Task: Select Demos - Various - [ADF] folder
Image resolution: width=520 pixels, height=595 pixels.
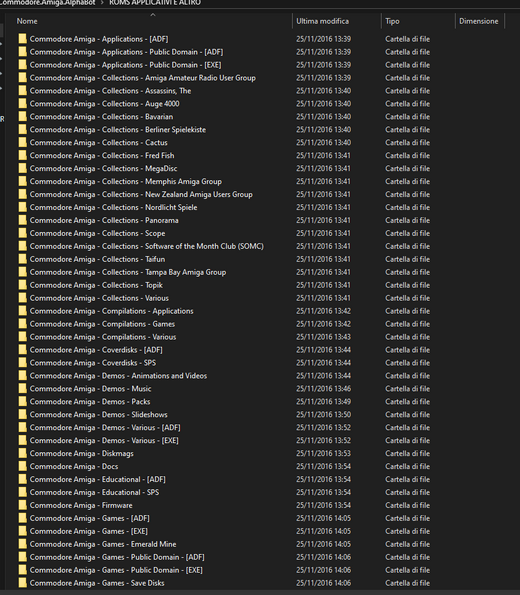Action: pos(105,427)
